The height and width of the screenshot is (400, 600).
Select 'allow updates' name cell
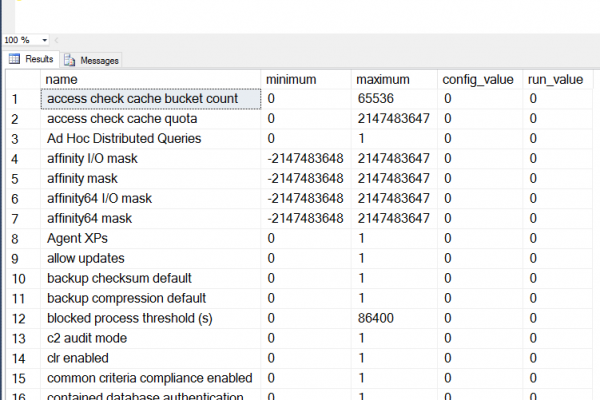click(x=151, y=258)
